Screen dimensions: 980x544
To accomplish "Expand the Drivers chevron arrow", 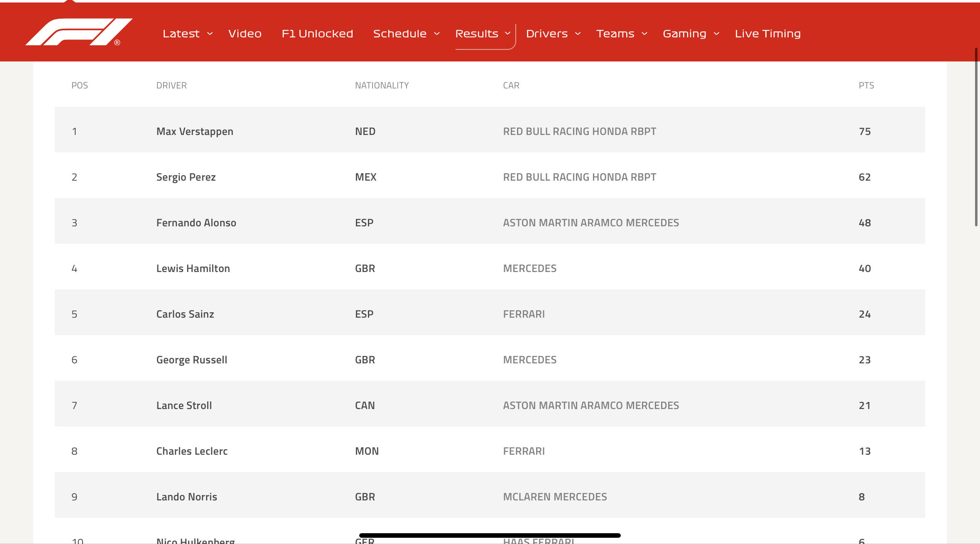I will click(578, 34).
